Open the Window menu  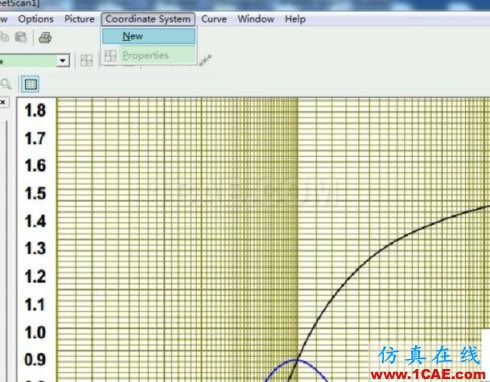(x=256, y=19)
